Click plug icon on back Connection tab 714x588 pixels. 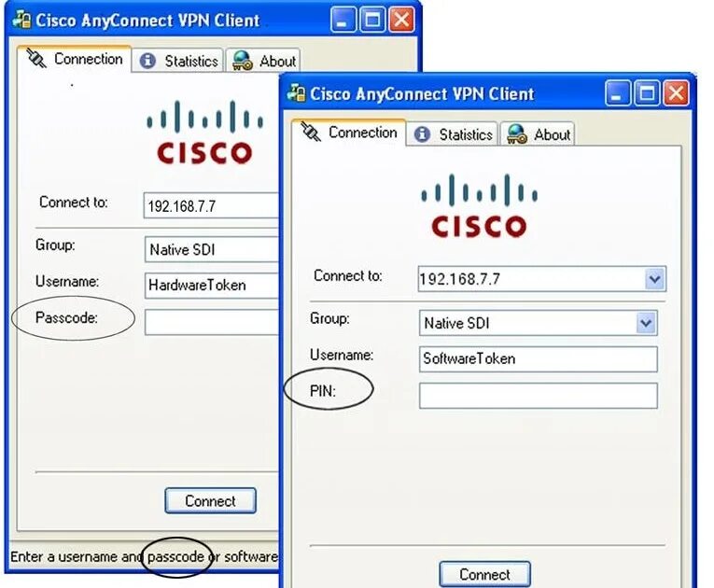tap(36, 58)
